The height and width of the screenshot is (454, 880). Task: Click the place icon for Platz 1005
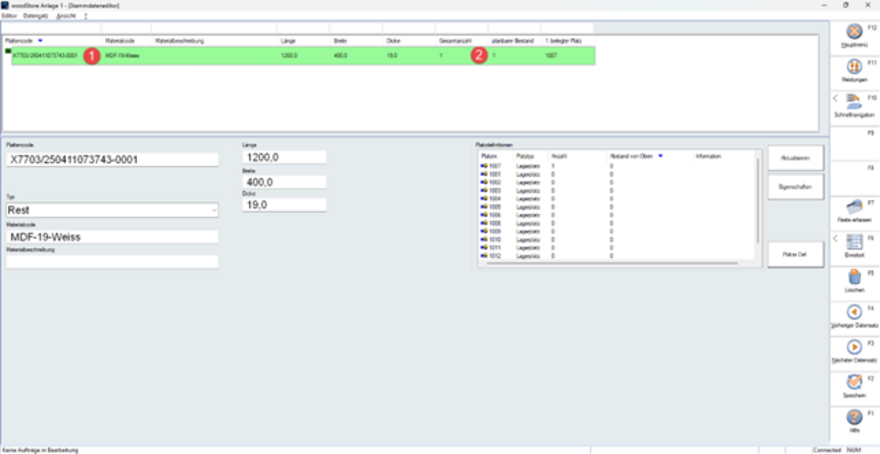(x=484, y=207)
